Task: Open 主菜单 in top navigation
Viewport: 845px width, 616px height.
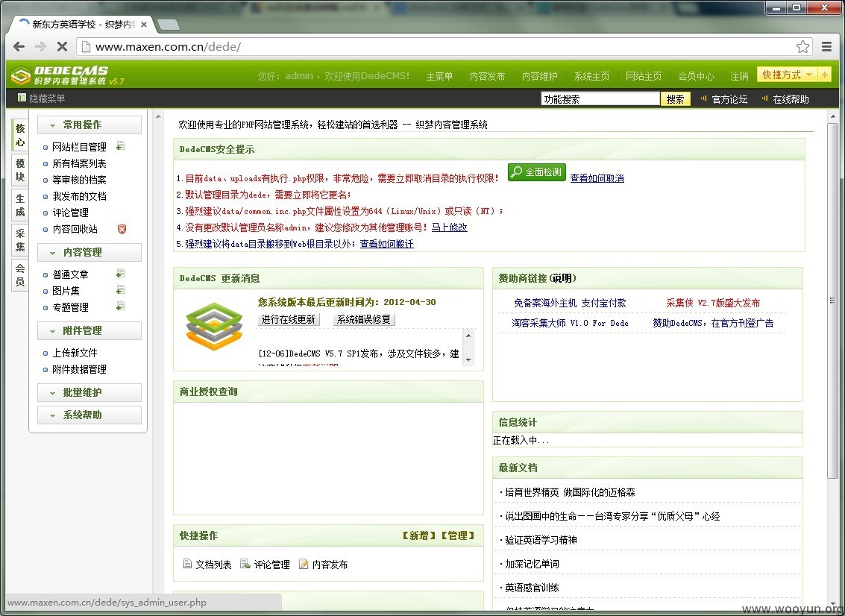Action: click(x=439, y=77)
